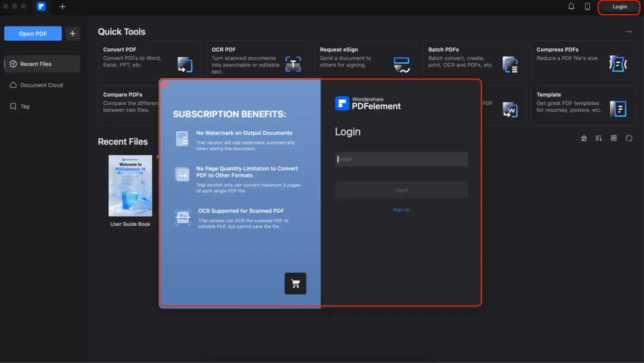Viewport: 644px width, 363px height.
Task: Refresh the recent files list
Action: point(629,138)
